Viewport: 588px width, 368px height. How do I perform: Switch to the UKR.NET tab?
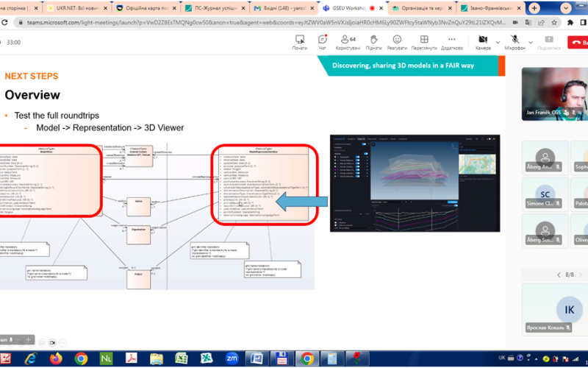click(77, 8)
